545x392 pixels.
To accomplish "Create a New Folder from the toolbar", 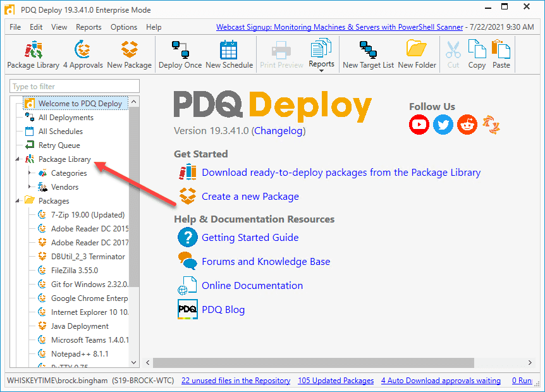I will tap(417, 54).
